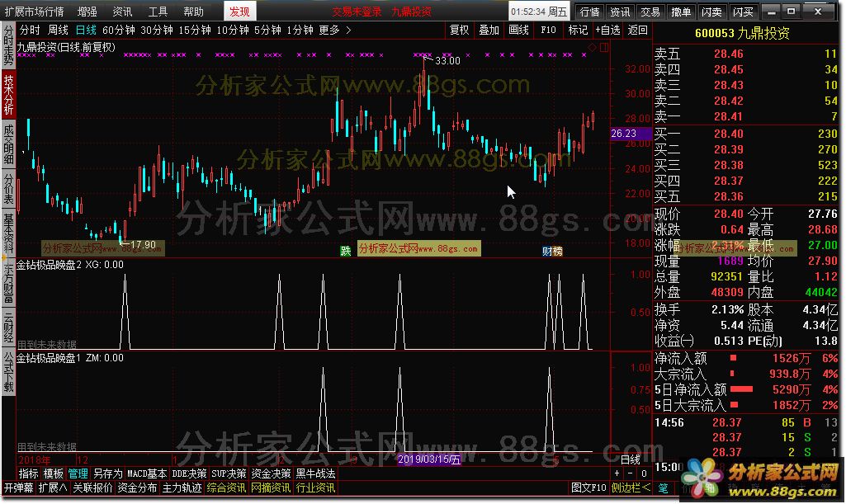
Task: Zoom in chart with plus button
Action: 617,473
